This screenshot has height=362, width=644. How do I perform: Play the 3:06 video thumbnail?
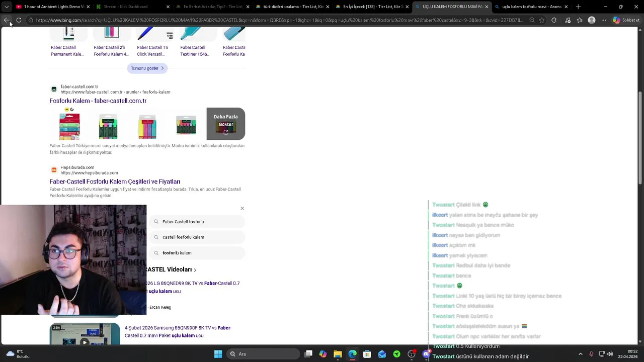pyautogui.click(x=85, y=334)
